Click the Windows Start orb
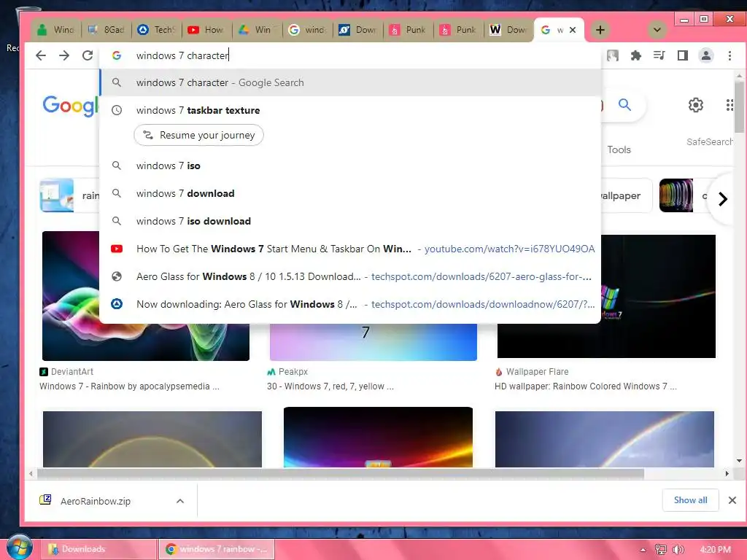The image size is (747, 560). (x=20, y=548)
